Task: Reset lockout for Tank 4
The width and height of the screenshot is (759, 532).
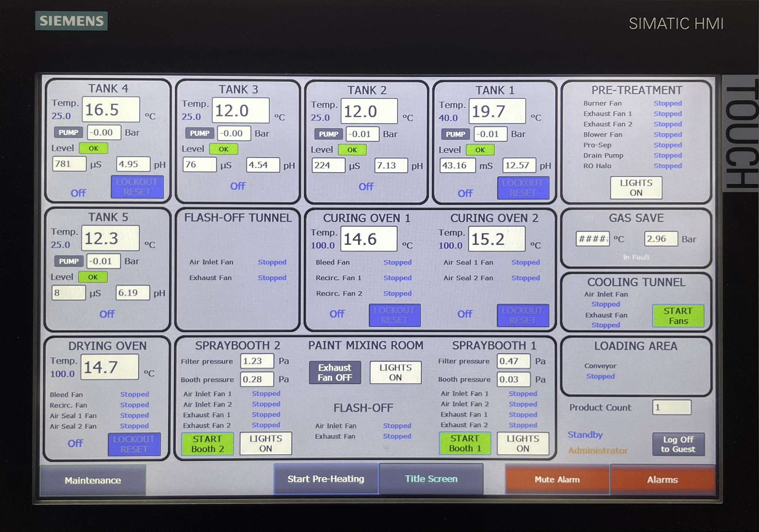Action: 137,187
